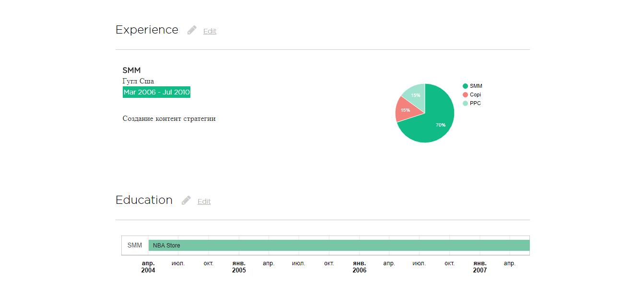Click the Гугл Сша company name
644x306 pixels.
point(138,81)
